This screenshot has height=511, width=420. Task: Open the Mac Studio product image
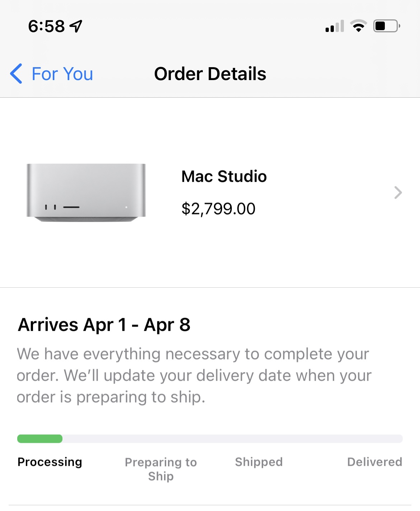(x=86, y=192)
